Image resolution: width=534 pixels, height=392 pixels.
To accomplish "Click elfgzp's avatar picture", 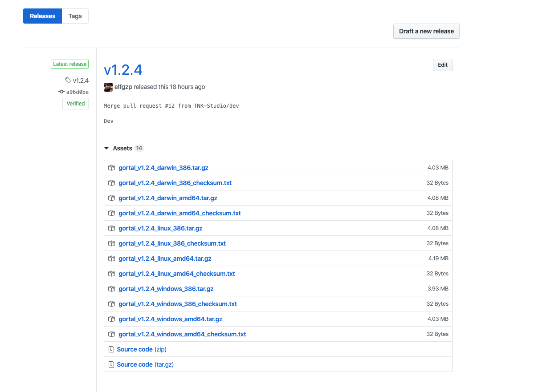I will 108,87.
